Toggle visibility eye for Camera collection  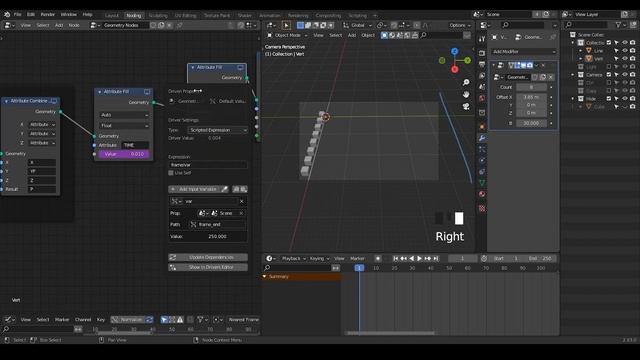point(624,75)
